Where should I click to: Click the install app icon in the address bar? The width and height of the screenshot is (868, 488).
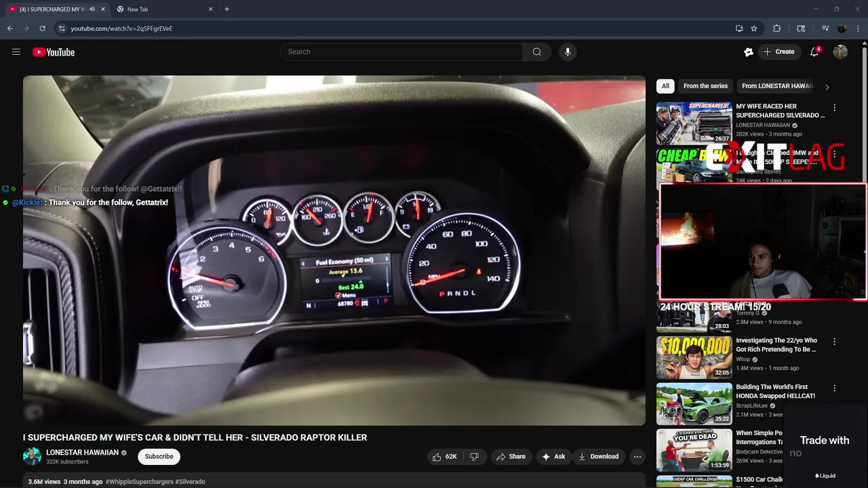point(739,28)
